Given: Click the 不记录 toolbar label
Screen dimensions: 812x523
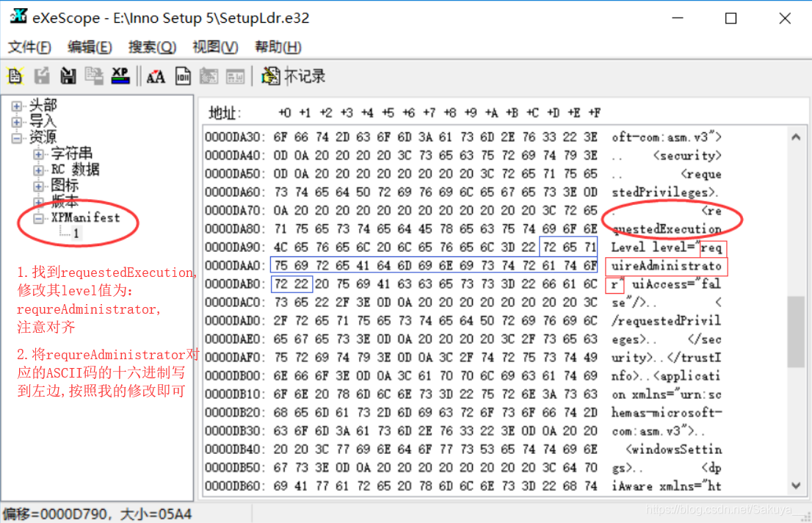Looking at the screenshot, I should (305, 76).
